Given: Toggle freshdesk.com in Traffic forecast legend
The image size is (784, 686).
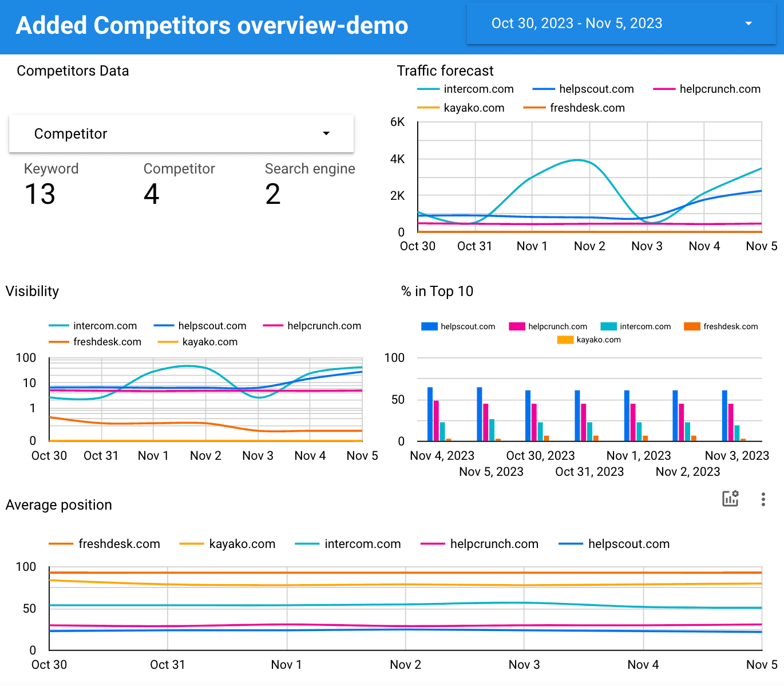Looking at the screenshot, I should pos(574,108).
